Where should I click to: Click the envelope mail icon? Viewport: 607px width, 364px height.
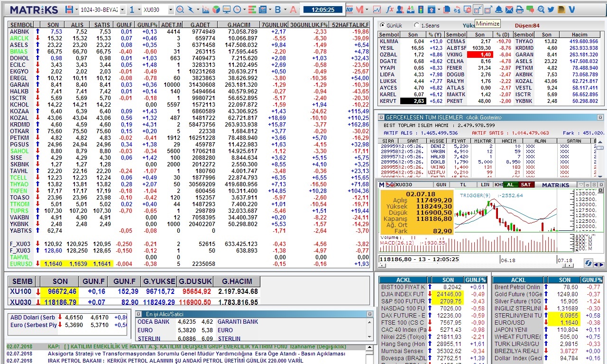pyautogui.click(x=509, y=9)
